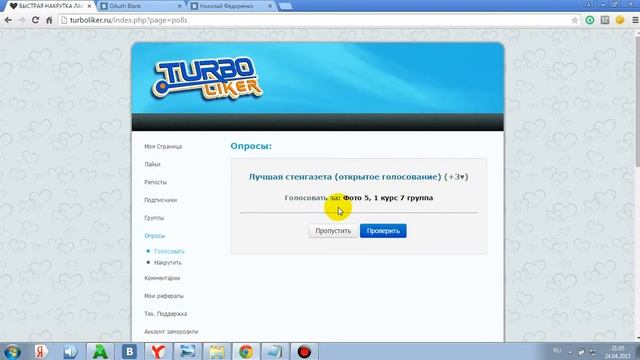Screen dimensions: 640x360
Task: Launch Yandex from the taskbar
Action: [x=41, y=351]
